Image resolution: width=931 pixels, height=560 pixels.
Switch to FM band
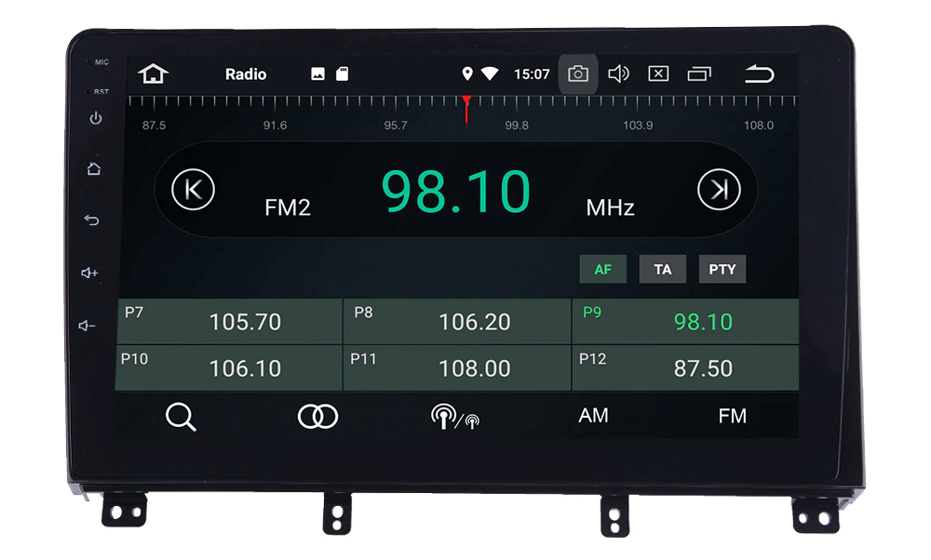coord(732,416)
